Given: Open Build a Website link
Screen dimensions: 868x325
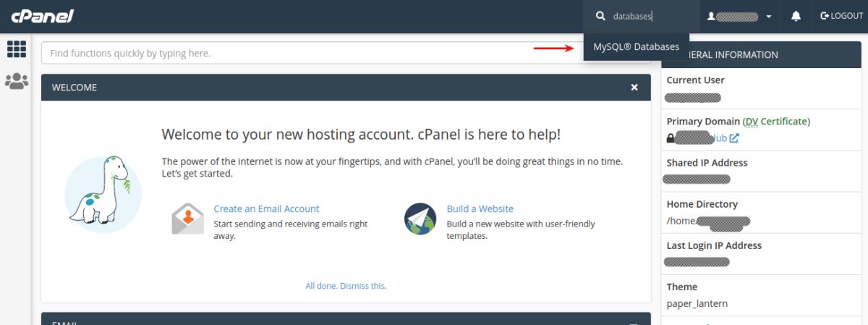Looking at the screenshot, I should click(480, 208).
